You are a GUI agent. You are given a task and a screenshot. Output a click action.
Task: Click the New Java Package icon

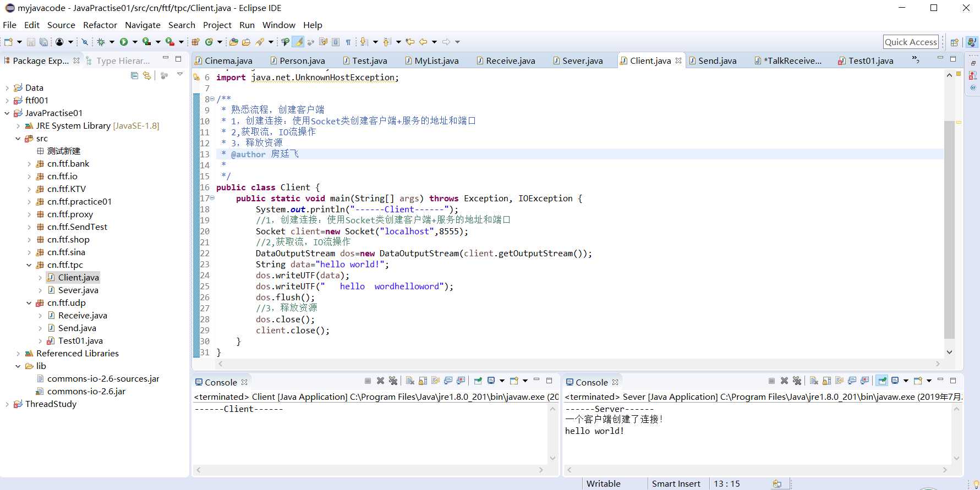[x=195, y=42]
